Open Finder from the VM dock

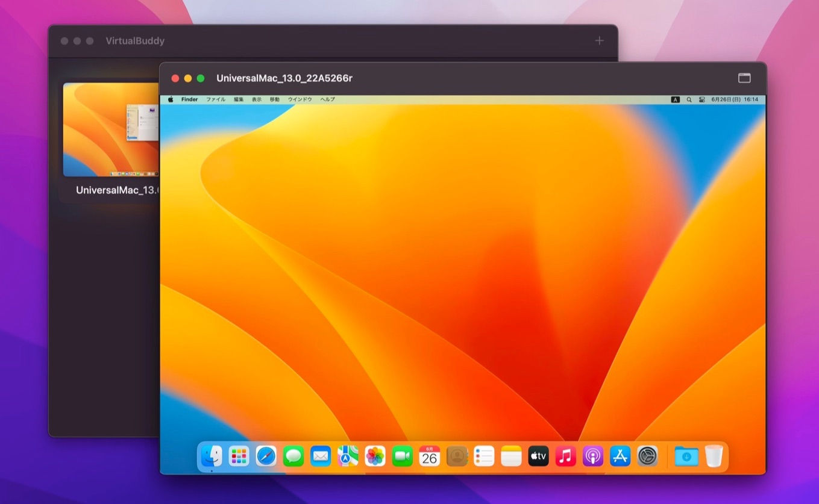click(x=212, y=456)
